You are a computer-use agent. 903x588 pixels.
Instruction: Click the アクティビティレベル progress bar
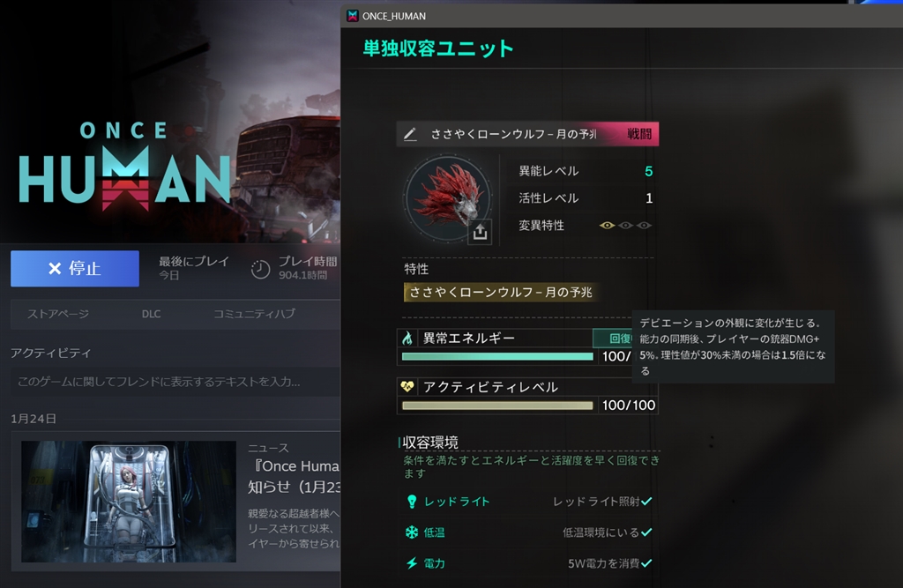(497, 406)
